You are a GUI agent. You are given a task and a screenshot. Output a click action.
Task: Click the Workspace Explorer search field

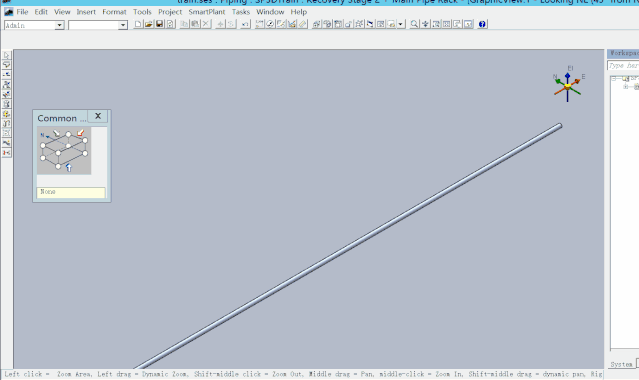point(623,66)
